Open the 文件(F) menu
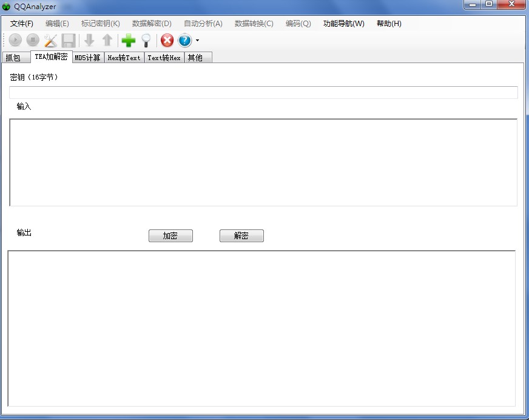This screenshot has height=420, width=529. [x=22, y=24]
